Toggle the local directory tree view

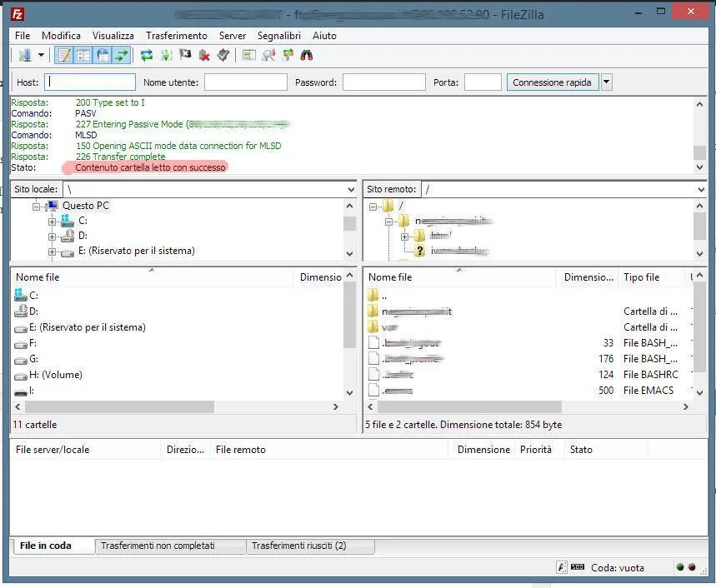[83, 54]
